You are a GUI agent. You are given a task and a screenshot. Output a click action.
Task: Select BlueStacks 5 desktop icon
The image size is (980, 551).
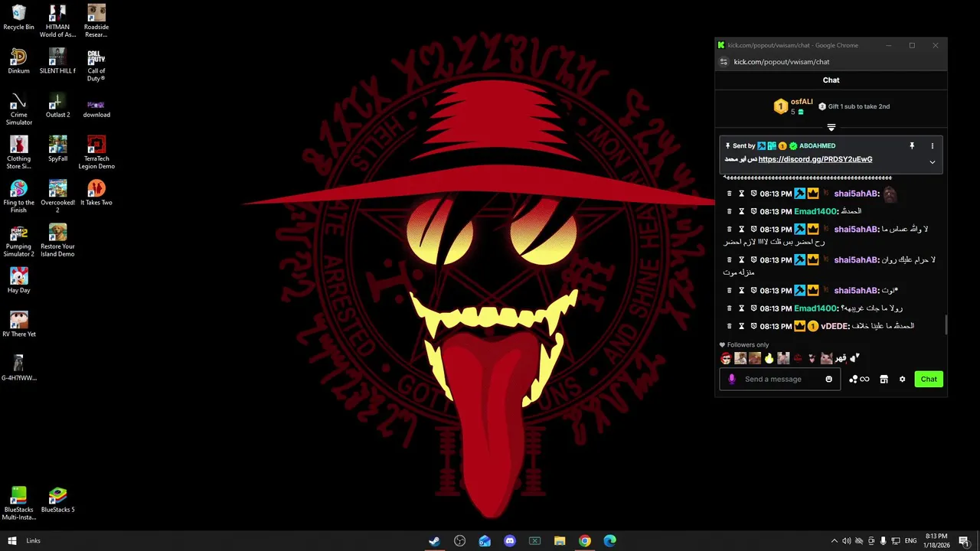click(57, 500)
